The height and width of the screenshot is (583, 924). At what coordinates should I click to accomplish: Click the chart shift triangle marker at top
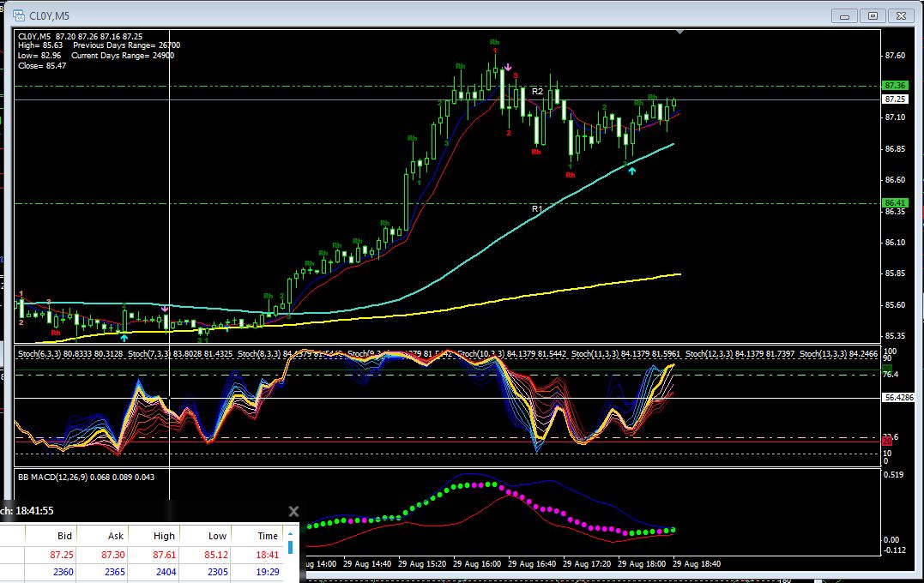[x=680, y=32]
